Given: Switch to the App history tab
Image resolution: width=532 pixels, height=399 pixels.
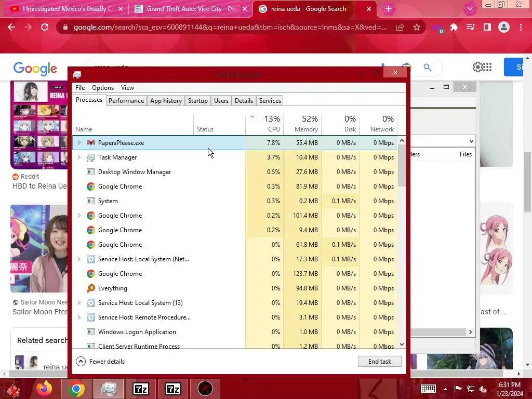Looking at the screenshot, I should click(166, 101).
